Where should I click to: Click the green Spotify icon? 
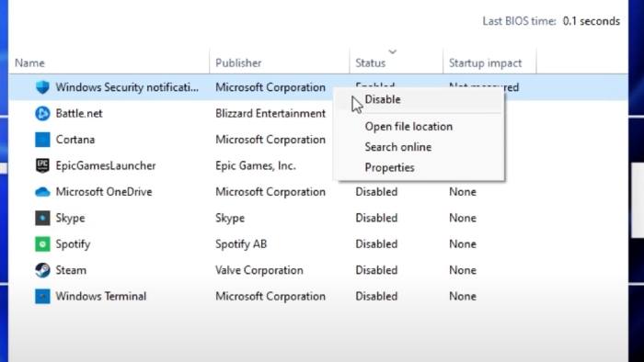point(42,243)
